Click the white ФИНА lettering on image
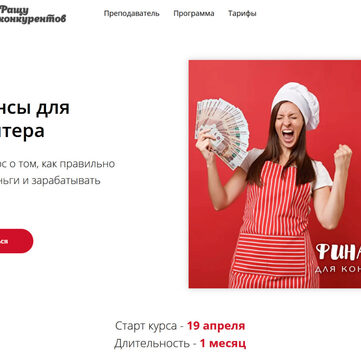Image resolution: width=361 pixels, height=361 pixels. point(338,252)
